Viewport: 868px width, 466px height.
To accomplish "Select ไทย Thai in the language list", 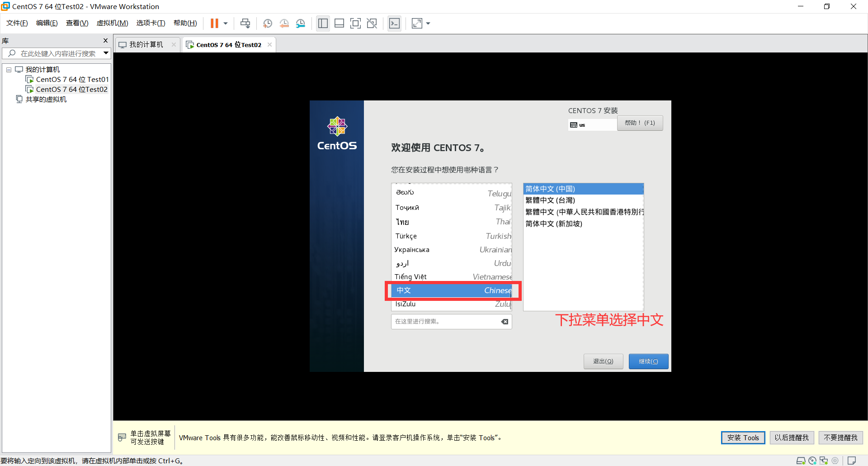I will click(x=452, y=222).
